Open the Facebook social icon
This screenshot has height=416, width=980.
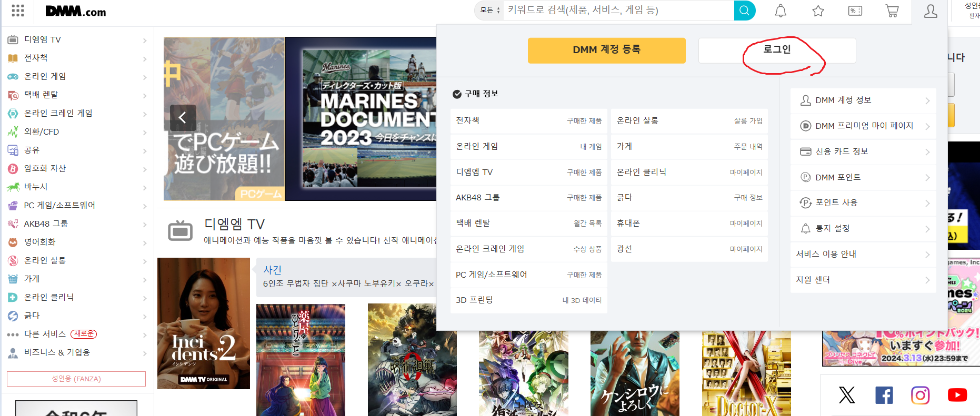click(884, 395)
